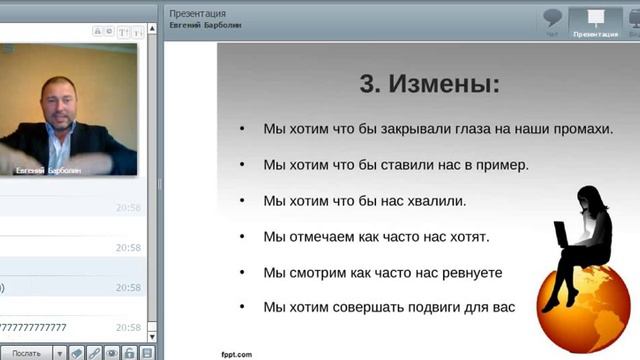Click the save diskette icon in chat toolbar
640x360 pixels.
[147, 353]
